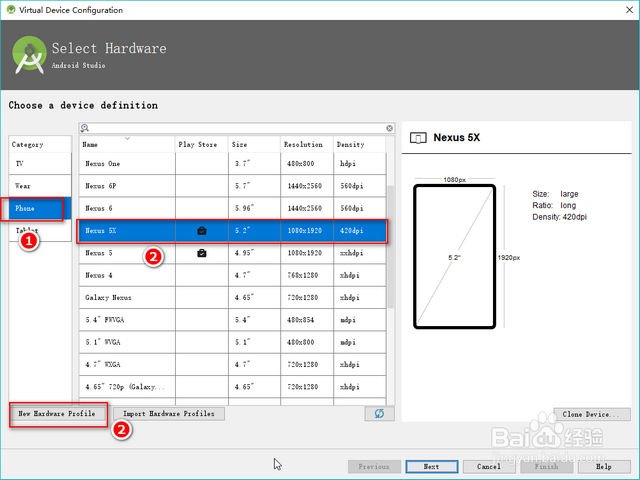Click the Play Store icon in Nexus 5 row
Screen dimensions: 640x480
point(202,253)
